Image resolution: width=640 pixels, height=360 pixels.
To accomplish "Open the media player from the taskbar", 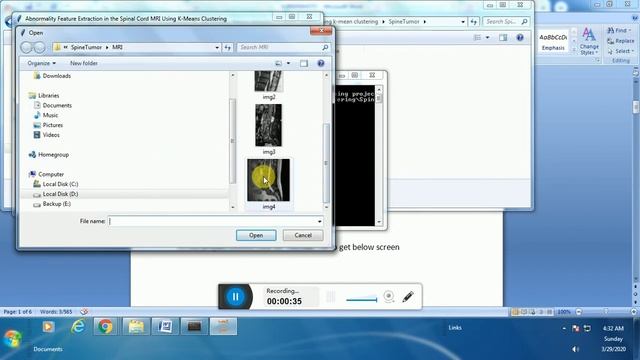I will [x=48, y=327].
